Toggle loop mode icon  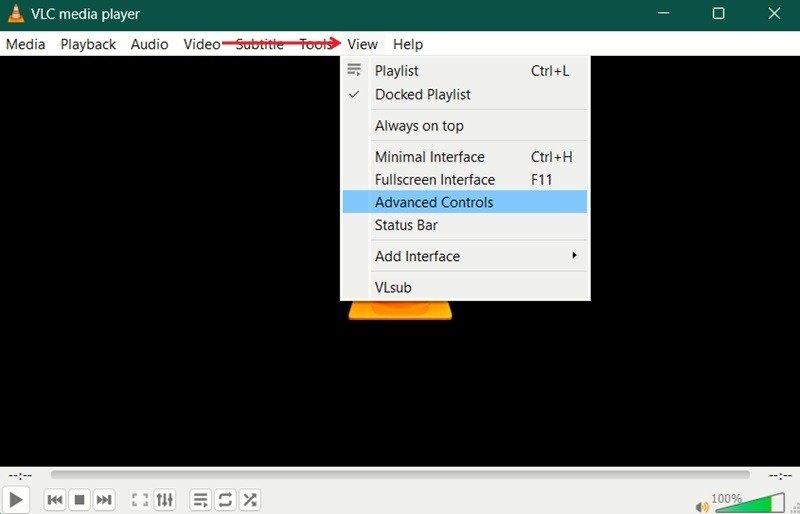(x=225, y=500)
